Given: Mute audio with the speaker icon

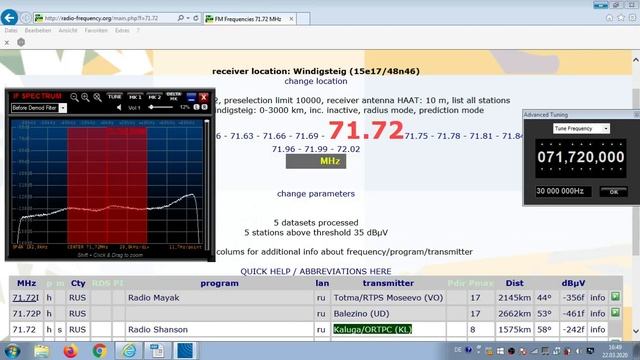Looking at the screenshot, I should (119, 108).
